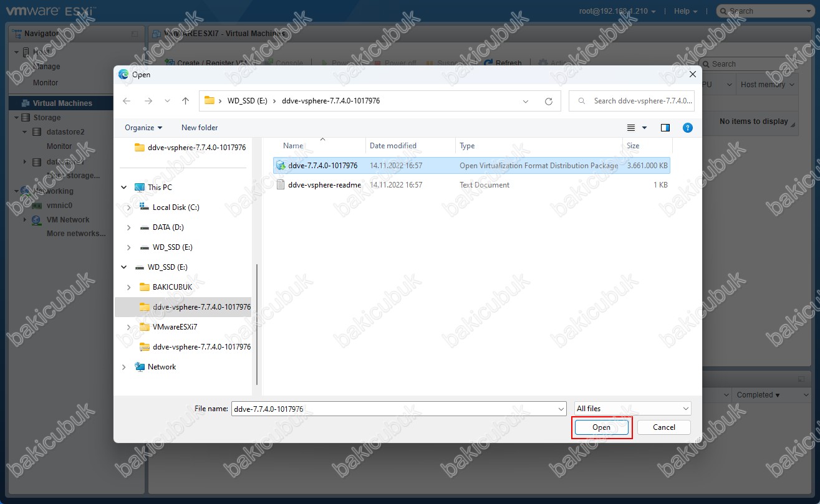Click the readme text document icon
The image size is (820, 504).
[x=281, y=185]
